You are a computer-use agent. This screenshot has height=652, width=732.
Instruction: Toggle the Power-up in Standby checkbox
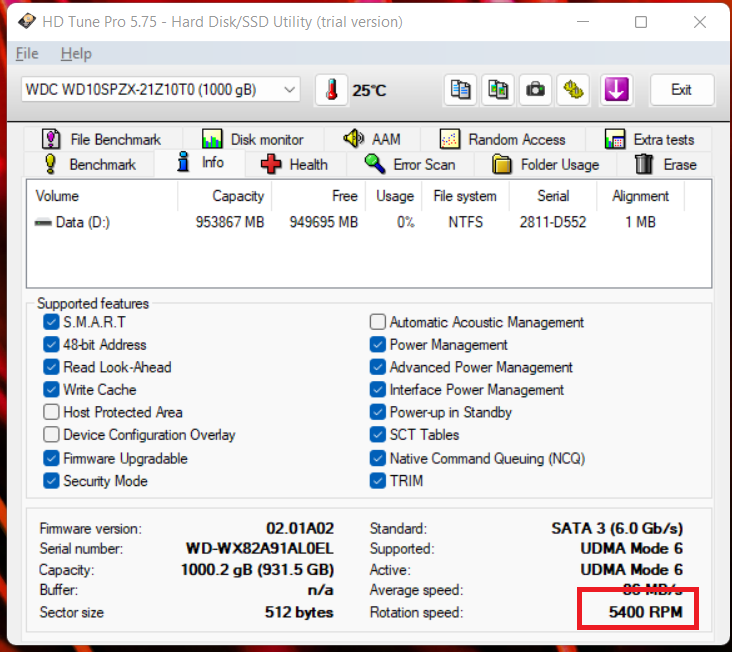coord(378,412)
